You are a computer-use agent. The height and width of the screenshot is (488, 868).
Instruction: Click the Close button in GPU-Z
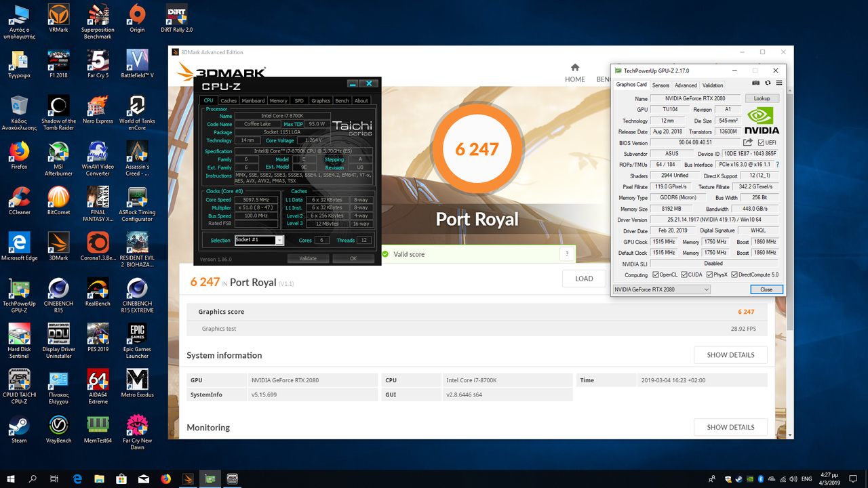766,289
